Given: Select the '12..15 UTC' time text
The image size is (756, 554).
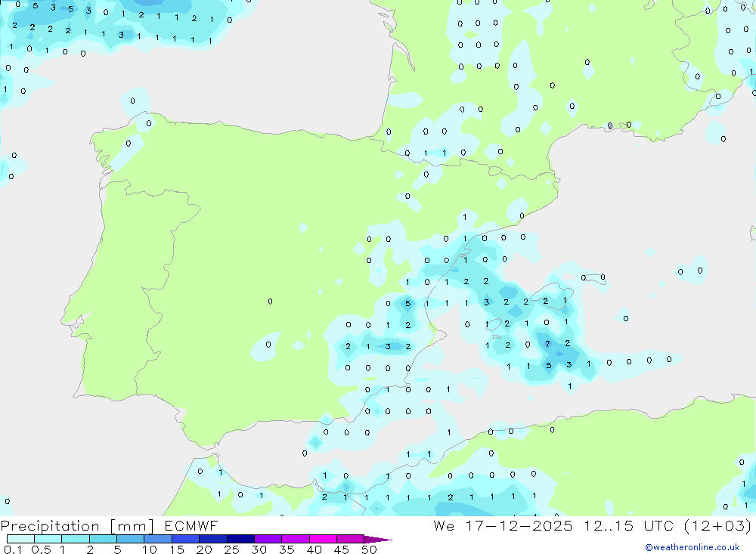Looking at the screenshot, I should 628,525.
